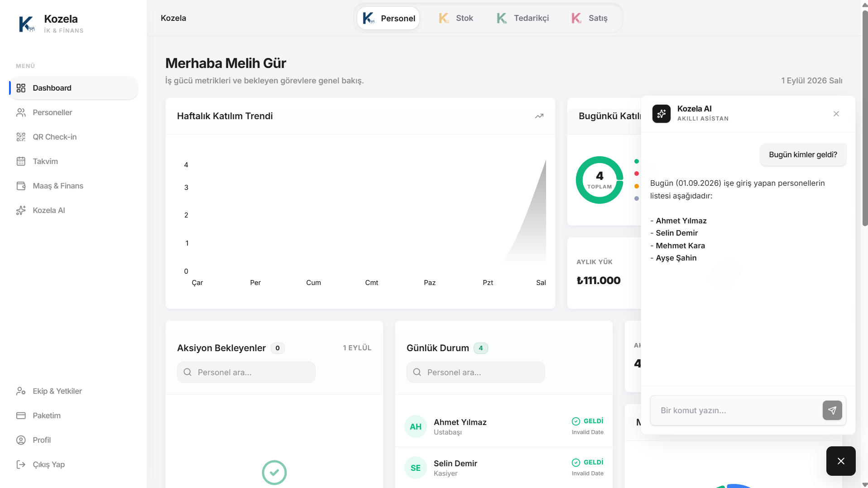Click the Paketim card icon
This screenshot has height=488, width=868.
click(x=21, y=416)
